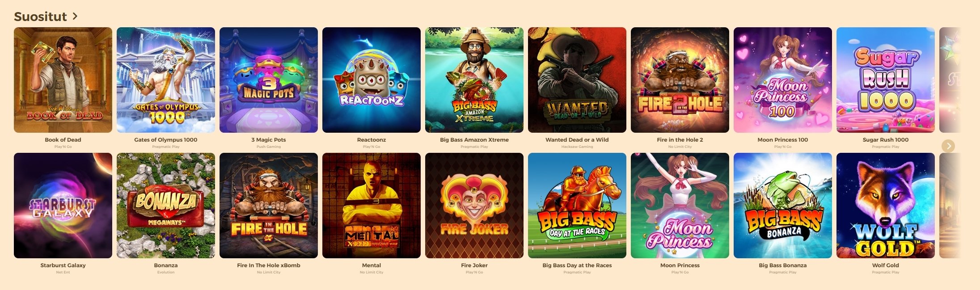
Task: Open the Wanted Dead or a Wild thumbnail
Action: click(577, 80)
